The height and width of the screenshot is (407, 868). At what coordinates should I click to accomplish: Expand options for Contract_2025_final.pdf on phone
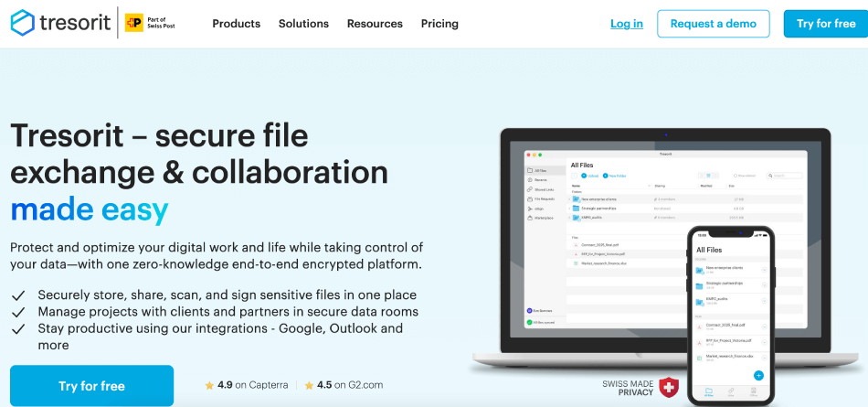765,327
